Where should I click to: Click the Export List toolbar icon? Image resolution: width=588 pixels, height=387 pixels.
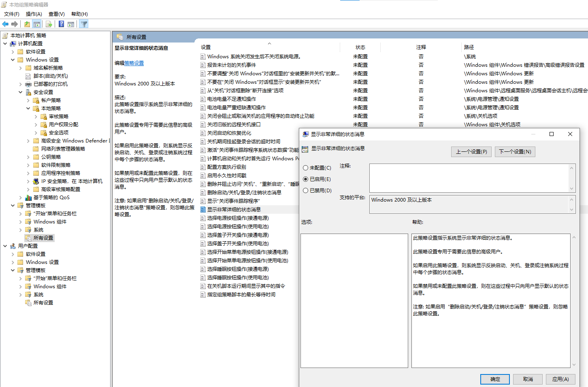coord(49,24)
